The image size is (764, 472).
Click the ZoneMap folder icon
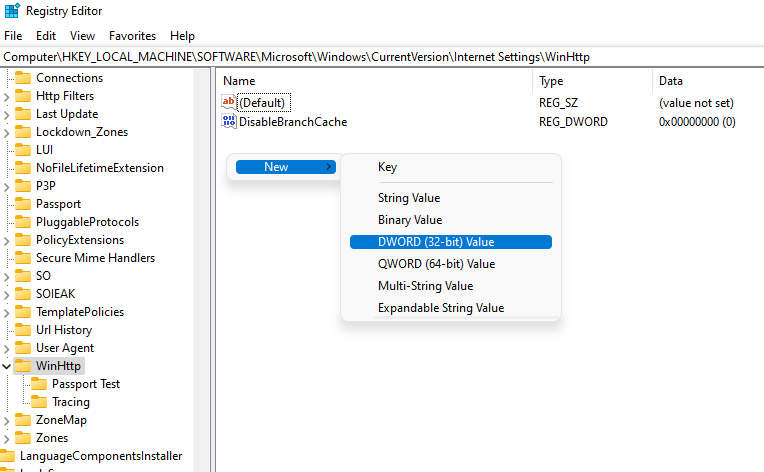(x=24, y=420)
